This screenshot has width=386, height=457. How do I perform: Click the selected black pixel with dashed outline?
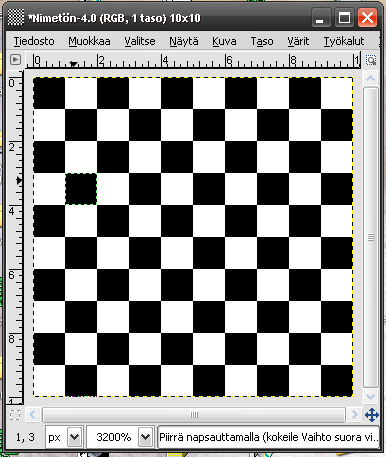pos(81,189)
